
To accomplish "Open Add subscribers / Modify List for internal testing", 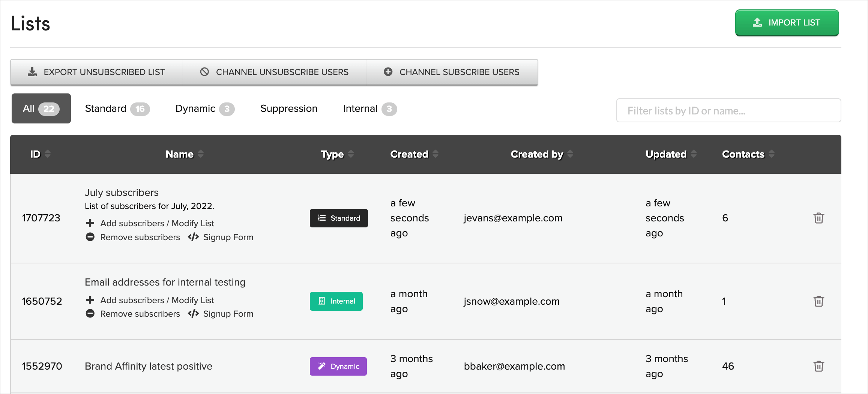I will (x=157, y=300).
